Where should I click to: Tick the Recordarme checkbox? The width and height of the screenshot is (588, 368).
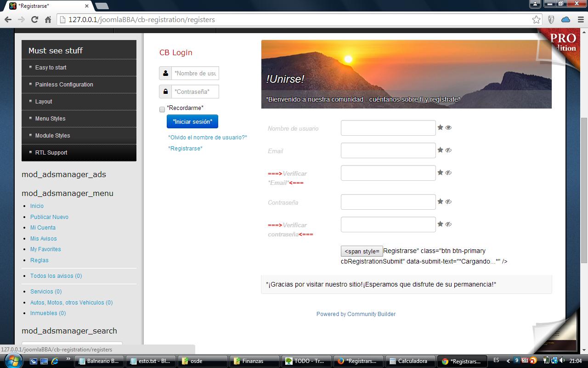[162, 109]
